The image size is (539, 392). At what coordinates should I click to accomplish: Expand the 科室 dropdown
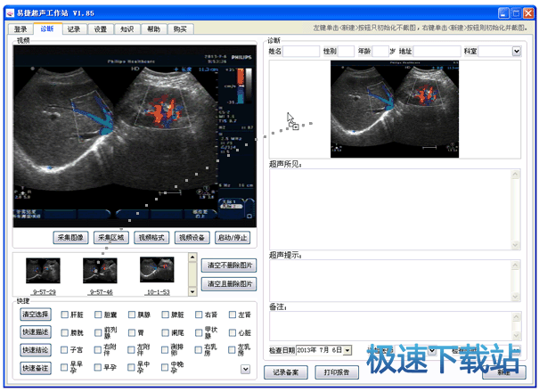517,52
